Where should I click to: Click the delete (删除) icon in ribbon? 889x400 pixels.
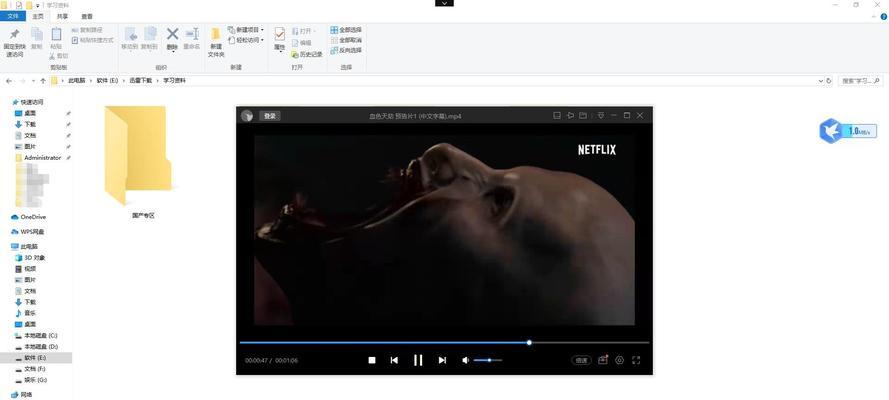[172, 38]
